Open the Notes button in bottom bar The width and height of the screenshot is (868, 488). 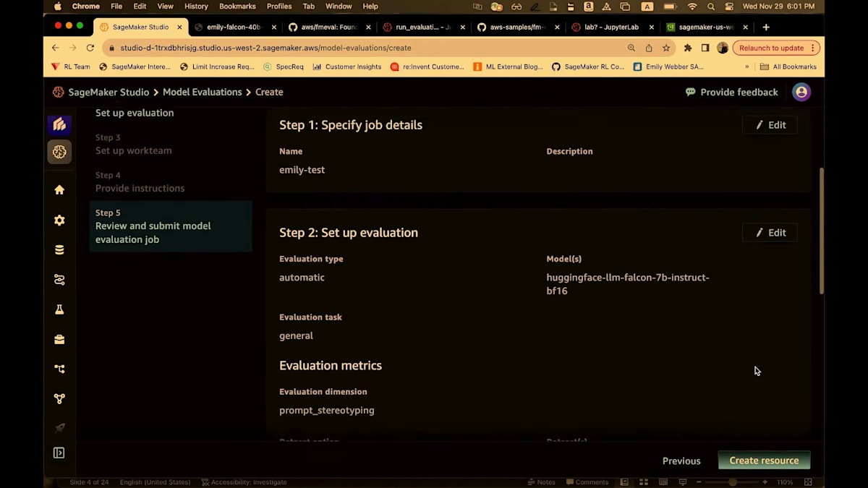click(541, 482)
